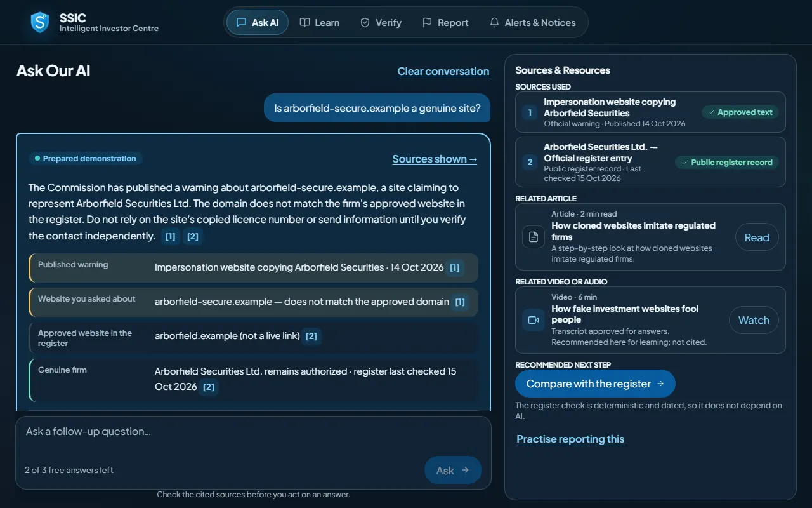
Task: Click the user question message bubble
Action: [377, 108]
